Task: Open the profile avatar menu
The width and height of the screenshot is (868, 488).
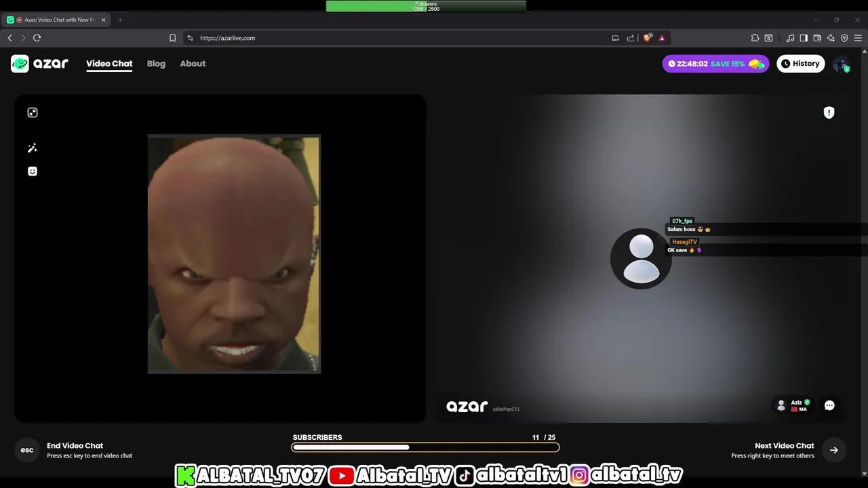Action: tap(841, 64)
